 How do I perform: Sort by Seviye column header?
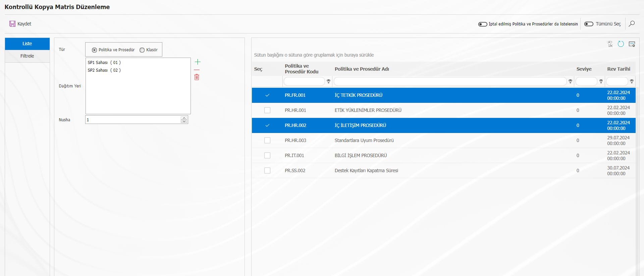[584, 69]
